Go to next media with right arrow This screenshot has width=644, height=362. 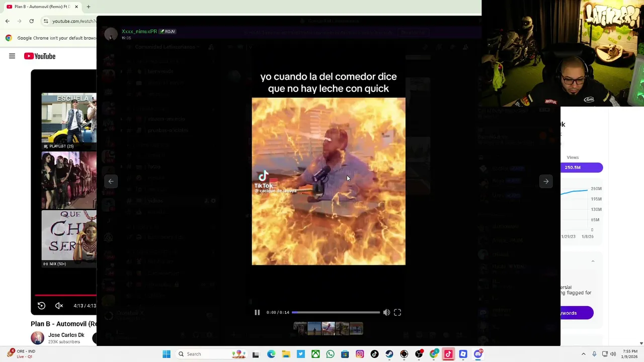[x=546, y=181]
